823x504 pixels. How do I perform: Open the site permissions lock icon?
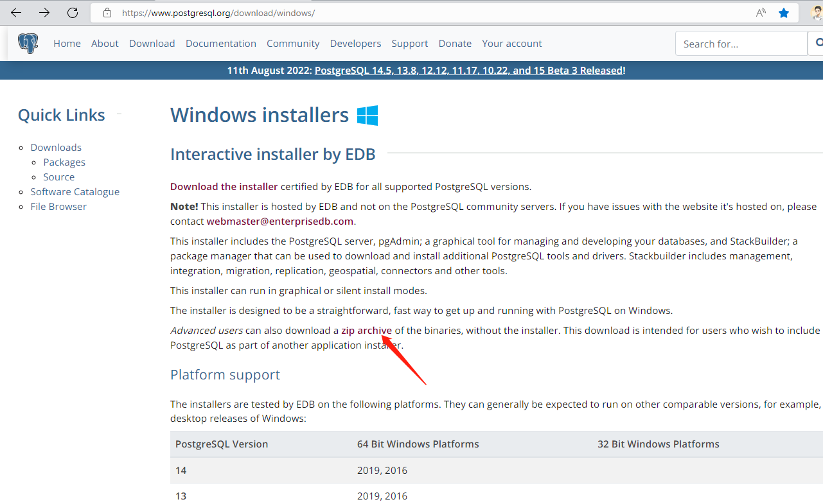107,12
